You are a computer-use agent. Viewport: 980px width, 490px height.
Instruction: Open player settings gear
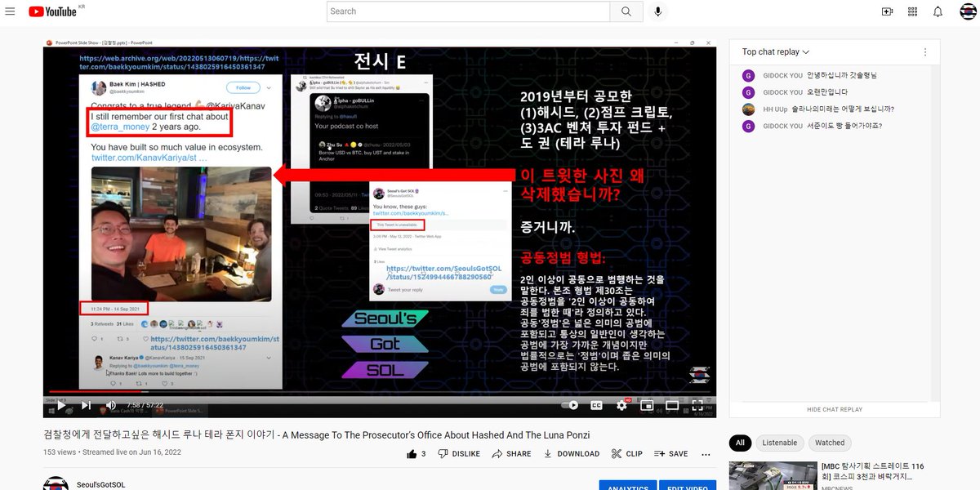(x=621, y=405)
